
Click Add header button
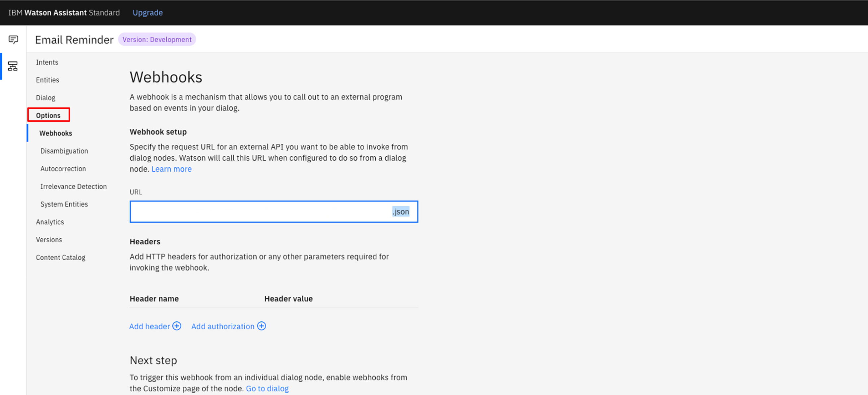pos(155,326)
